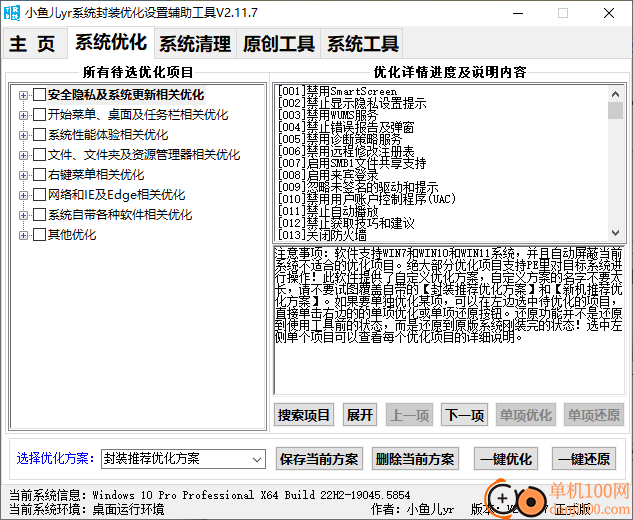633x520 pixels.
Task: Expand the 系统性能体验相关优化 tree node
Action: coord(23,135)
